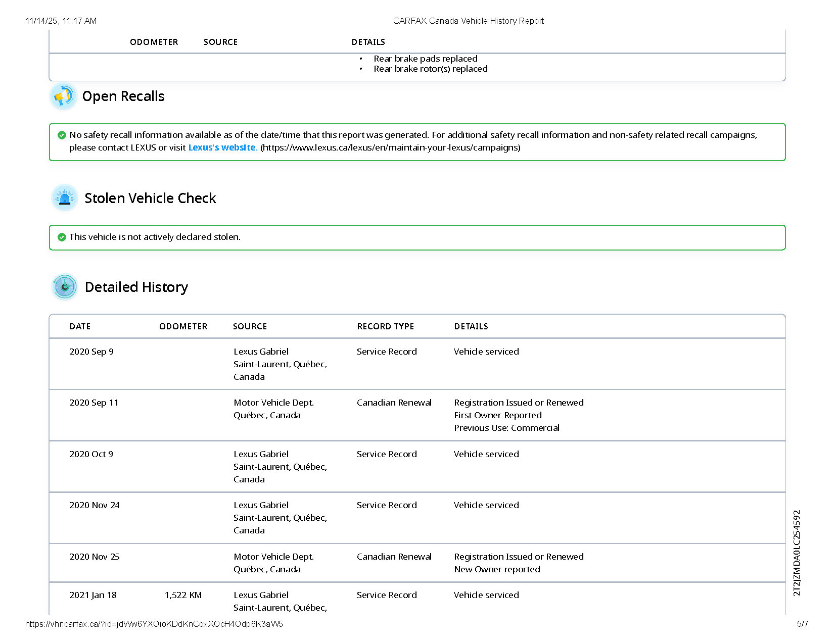The height and width of the screenshot is (644, 834).
Task: Click the DATE column header
Action: [80, 326]
